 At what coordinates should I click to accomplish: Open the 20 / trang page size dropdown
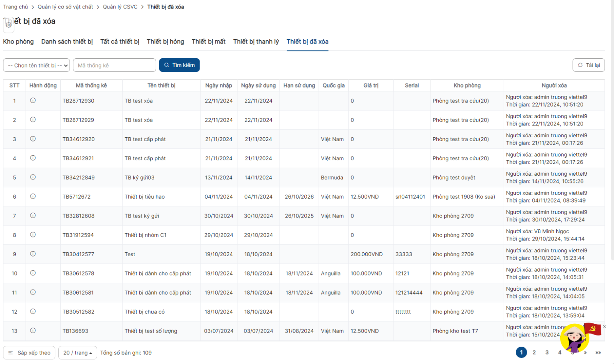[x=78, y=353]
